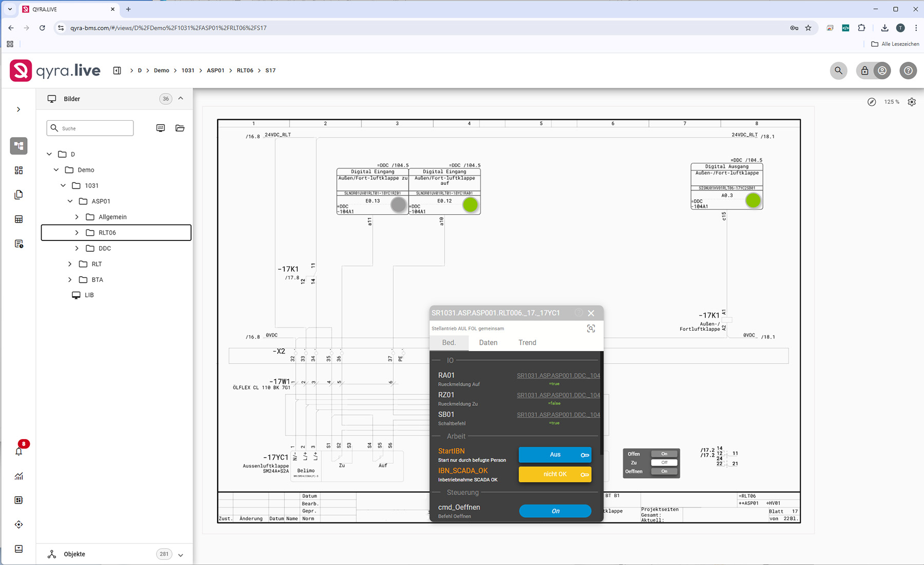Toggle IBN_SCADA_OK switch showing nicht OK

(x=555, y=474)
